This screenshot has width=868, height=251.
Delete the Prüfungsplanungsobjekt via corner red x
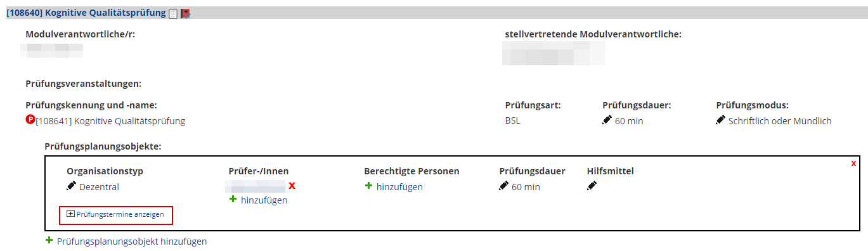(853, 164)
